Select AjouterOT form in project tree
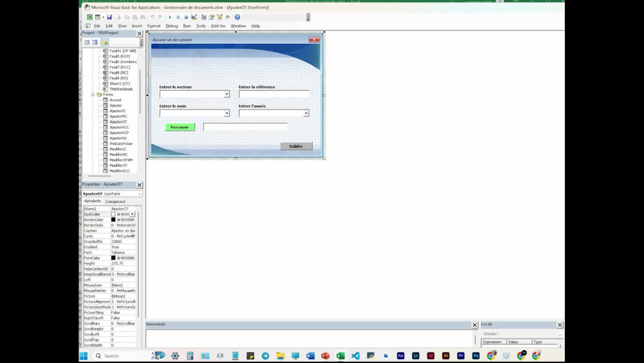The height and width of the screenshot is (363, 644). tap(118, 122)
